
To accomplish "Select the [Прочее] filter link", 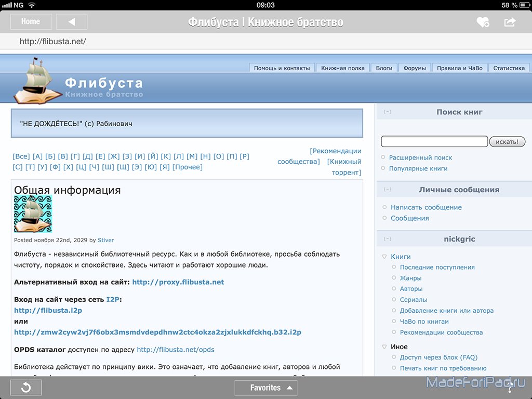I will click(187, 167).
